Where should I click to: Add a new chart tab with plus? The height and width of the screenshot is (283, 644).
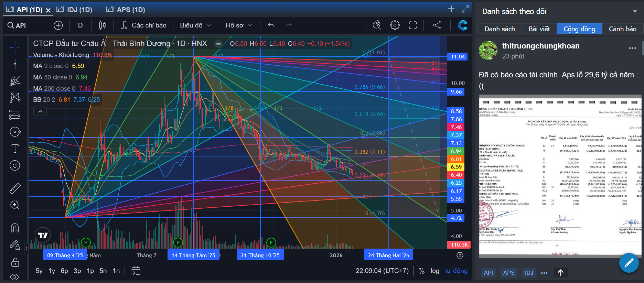(x=451, y=9)
